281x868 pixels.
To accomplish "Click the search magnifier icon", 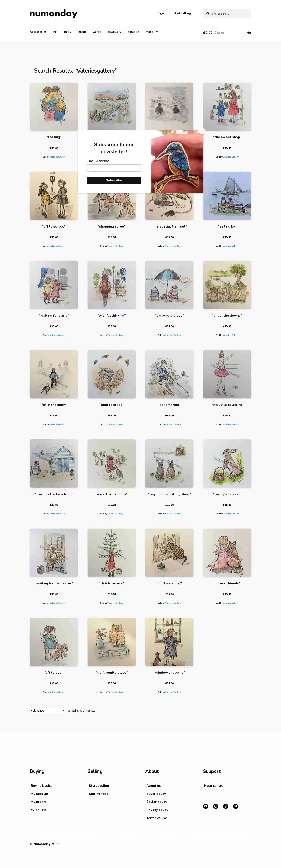I will [208, 14].
